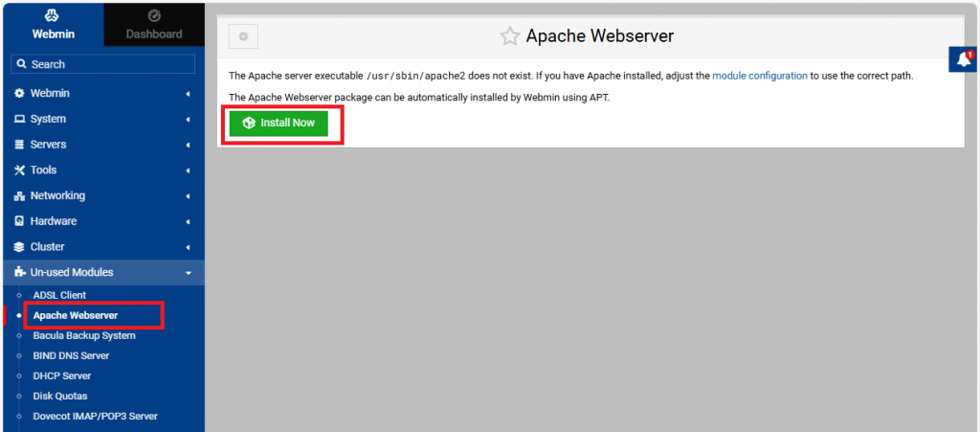Open the module configuration link
This screenshot has height=432, width=980.
click(x=760, y=75)
